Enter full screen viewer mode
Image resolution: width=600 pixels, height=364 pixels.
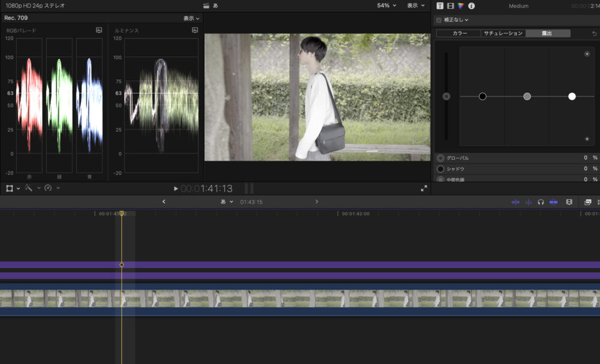point(424,188)
